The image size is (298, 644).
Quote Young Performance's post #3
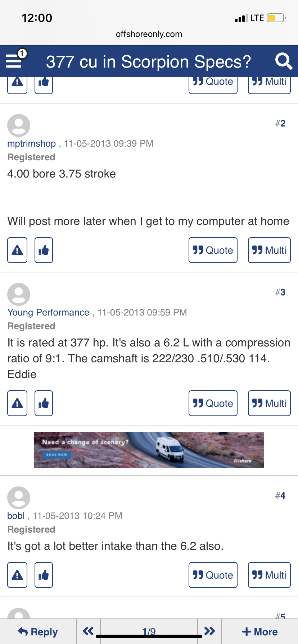[x=213, y=403]
